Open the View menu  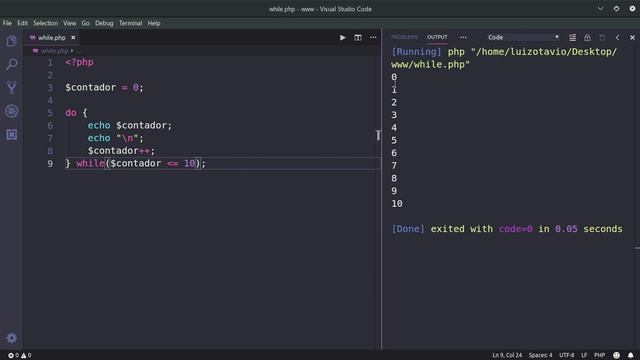69,23
